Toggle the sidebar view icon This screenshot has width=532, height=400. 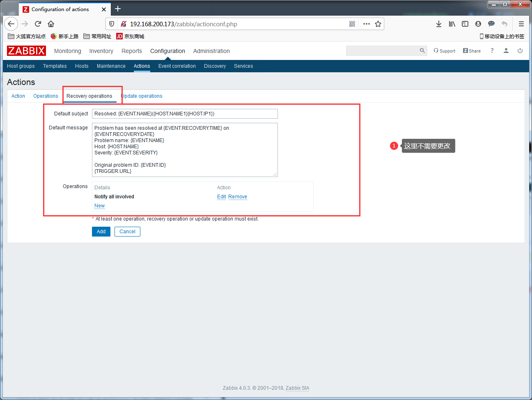click(465, 24)
